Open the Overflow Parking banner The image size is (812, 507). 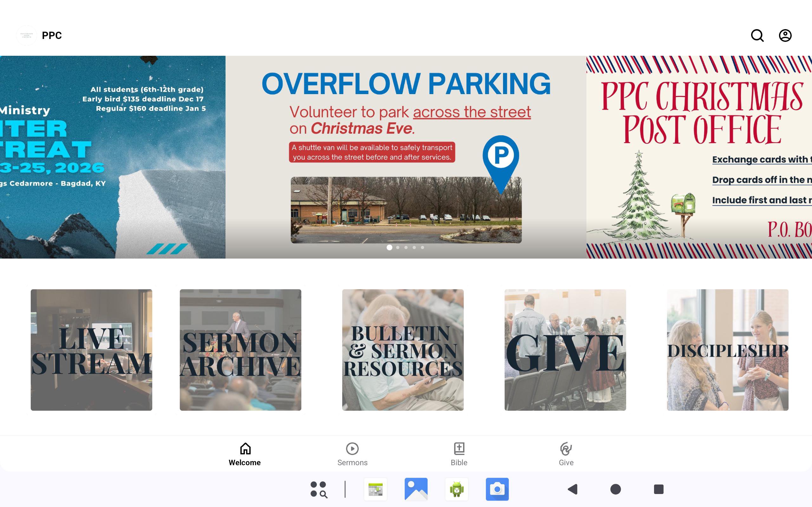coord(406,157)
